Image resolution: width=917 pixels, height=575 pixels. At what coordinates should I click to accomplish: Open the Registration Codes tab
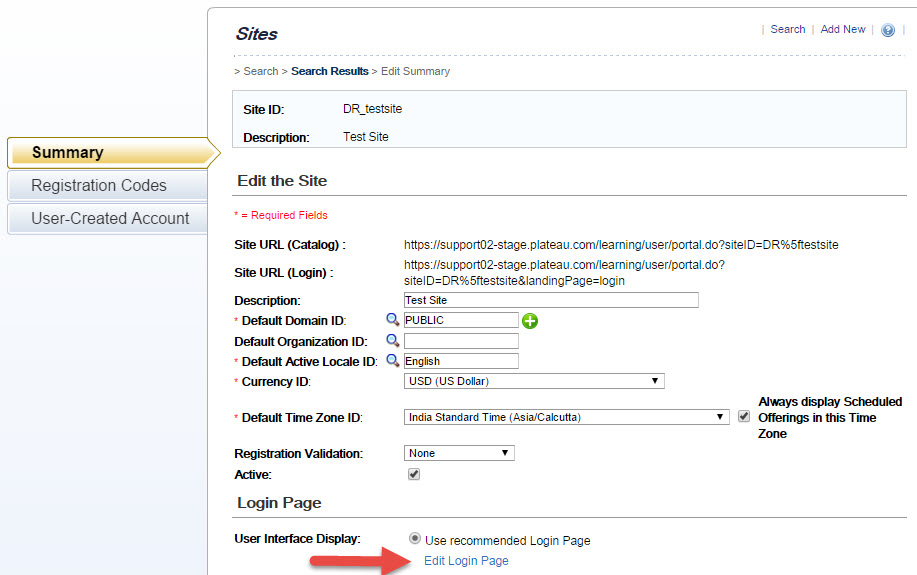pos(107,185)
